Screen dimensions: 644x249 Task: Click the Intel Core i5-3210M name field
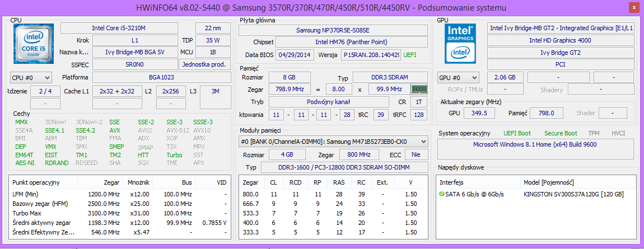[x=119, y=28]
